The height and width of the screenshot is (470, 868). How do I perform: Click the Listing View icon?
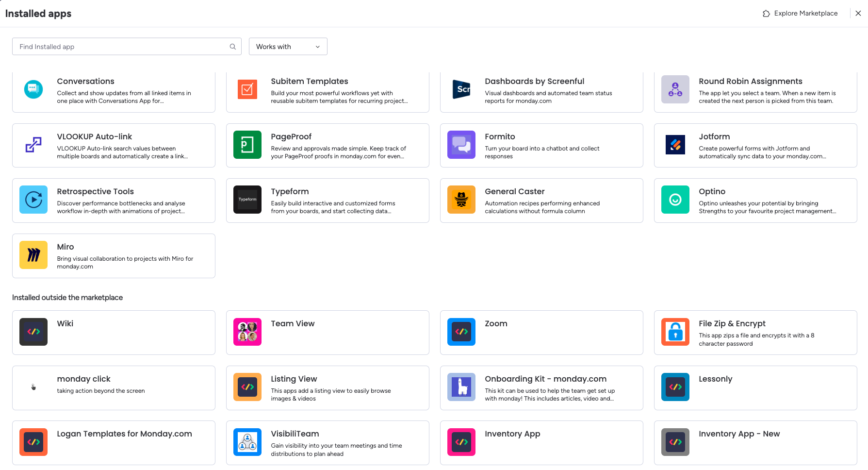coord(247,387)
